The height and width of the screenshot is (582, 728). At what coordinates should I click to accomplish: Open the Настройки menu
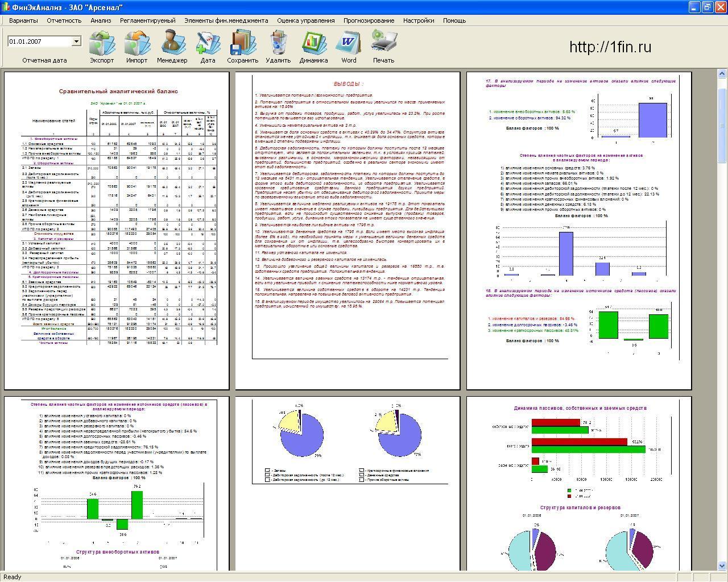419,20
